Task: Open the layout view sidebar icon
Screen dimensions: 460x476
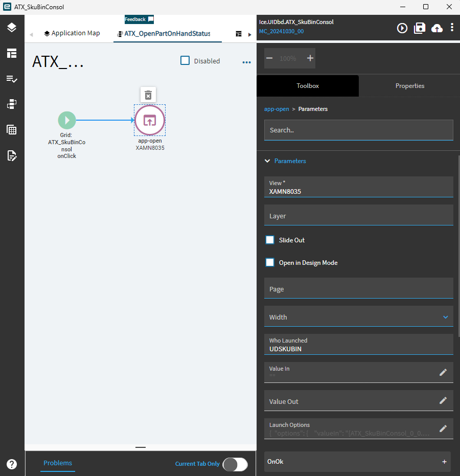Action: point(12,53)
